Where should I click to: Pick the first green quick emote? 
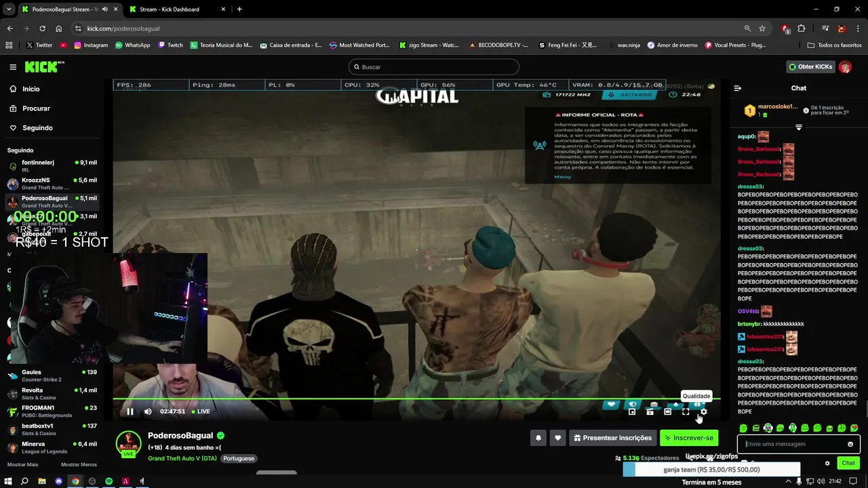(743, 428)
